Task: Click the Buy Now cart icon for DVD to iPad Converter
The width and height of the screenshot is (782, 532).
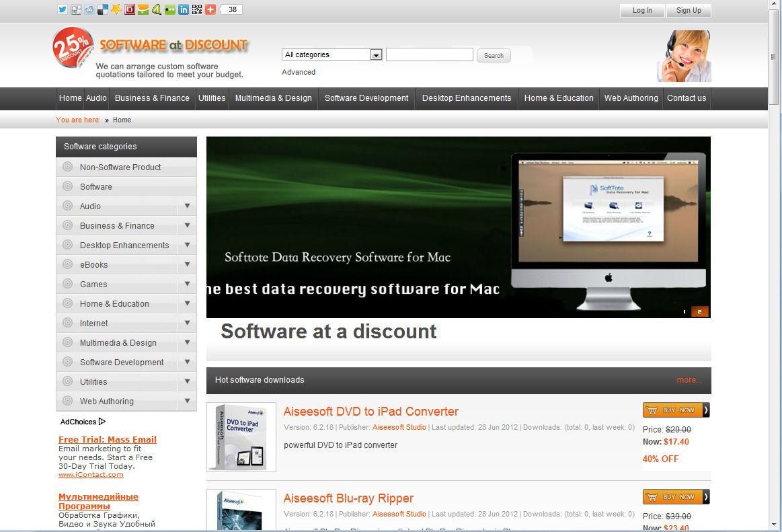Action: pyautogui.click(x=652, y=410)
